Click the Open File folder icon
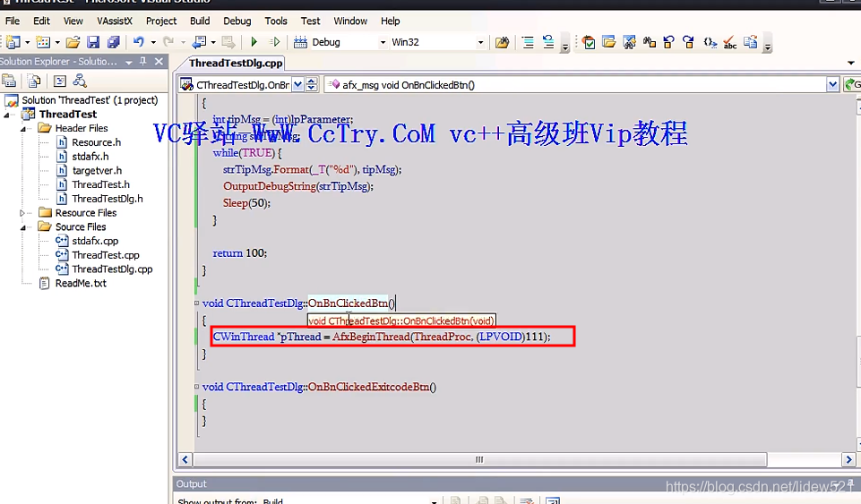This screenshot has height=504, width=861. point(73,42)
